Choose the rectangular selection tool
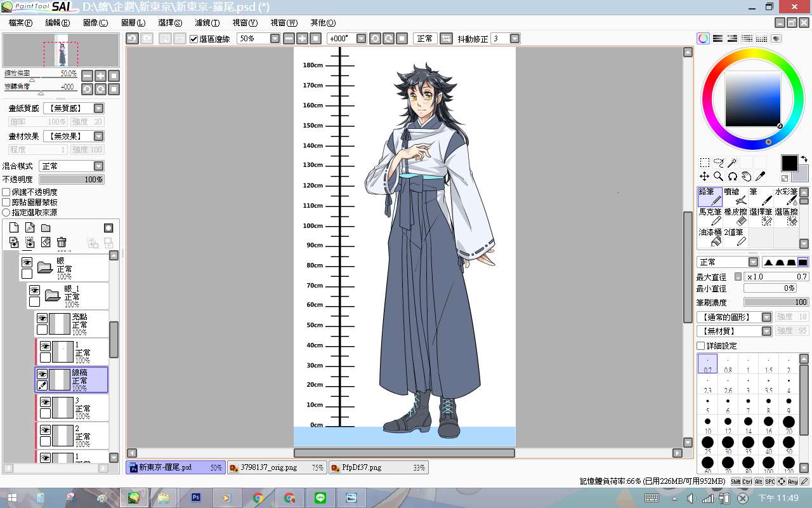The width and height of the screenshot is (812, 508). [x=705, y=163]
